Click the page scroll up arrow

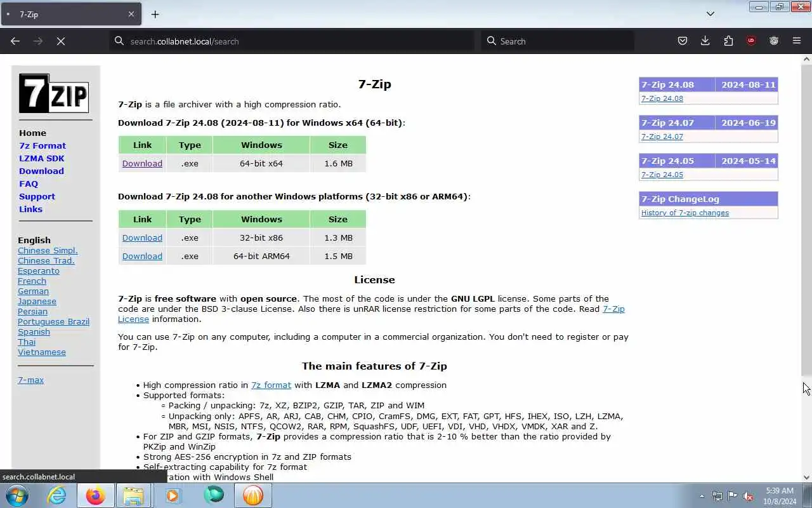coord(806,59)
